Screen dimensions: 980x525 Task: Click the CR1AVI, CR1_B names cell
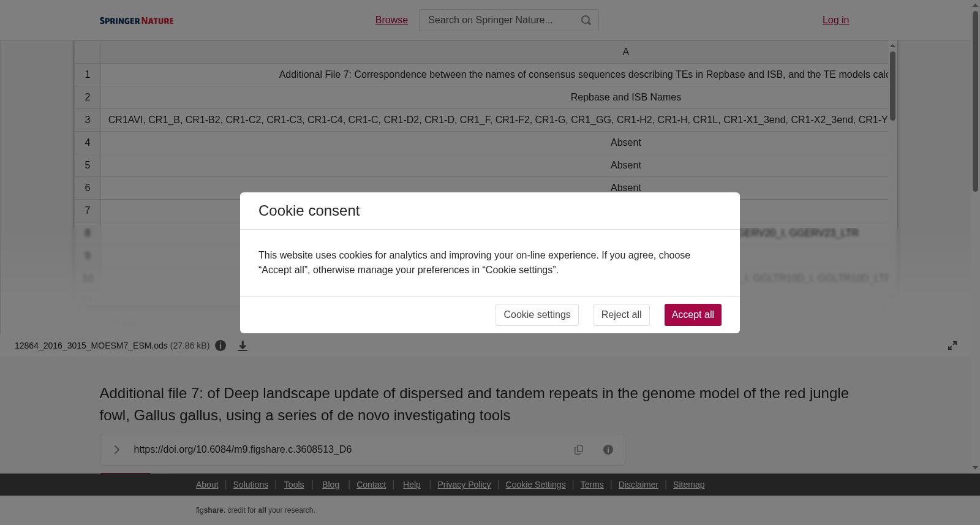pyautogui.click(x=495, y=120)
